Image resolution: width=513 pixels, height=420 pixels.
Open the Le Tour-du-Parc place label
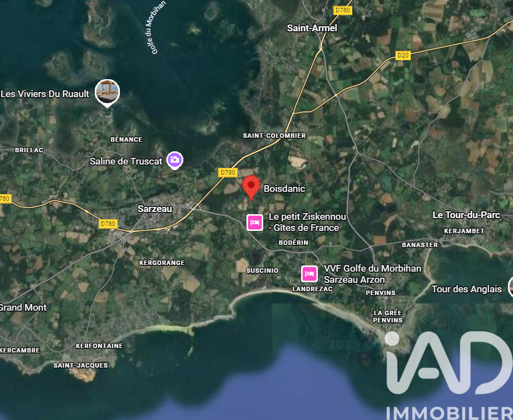(466, 215)
